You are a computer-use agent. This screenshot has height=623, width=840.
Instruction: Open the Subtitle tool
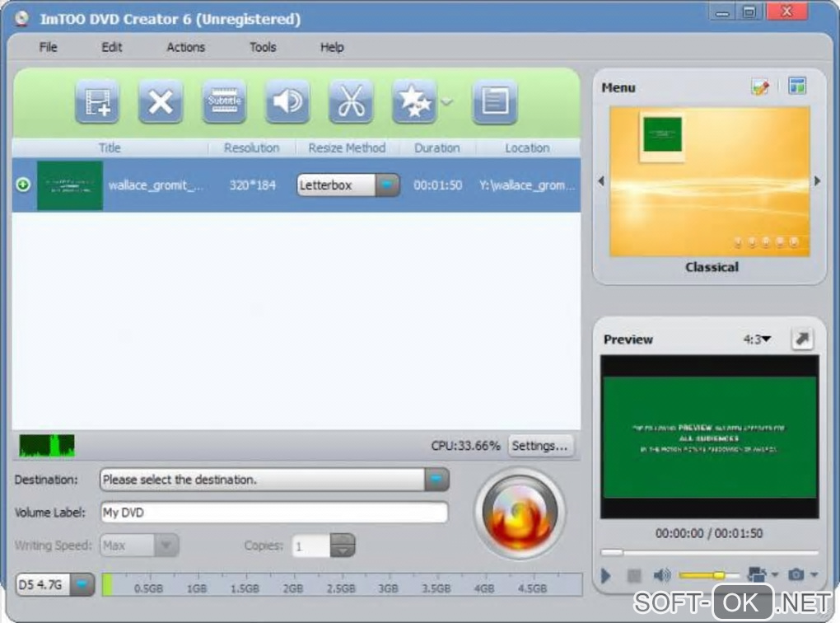point(225,102)
